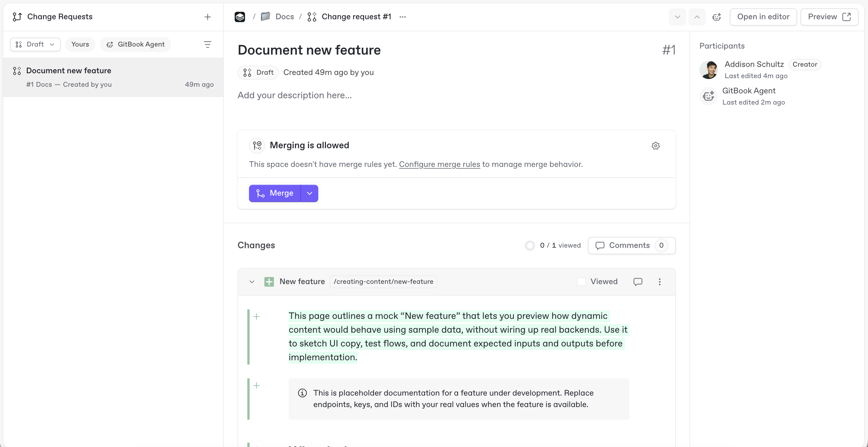The width and height of the screenshot is (868, 447).
Task: Click the comment icon on New feature row
Action: coord(638,282)
